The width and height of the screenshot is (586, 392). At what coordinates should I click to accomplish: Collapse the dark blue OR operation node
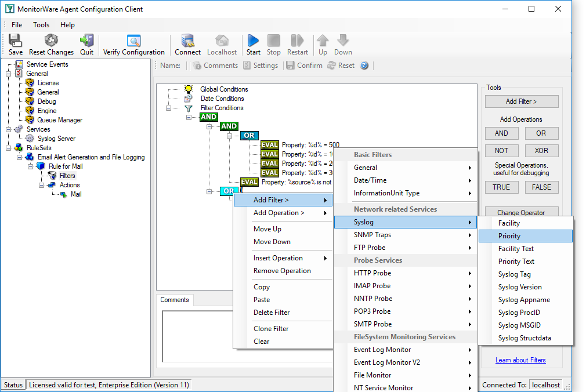(229, 136)
